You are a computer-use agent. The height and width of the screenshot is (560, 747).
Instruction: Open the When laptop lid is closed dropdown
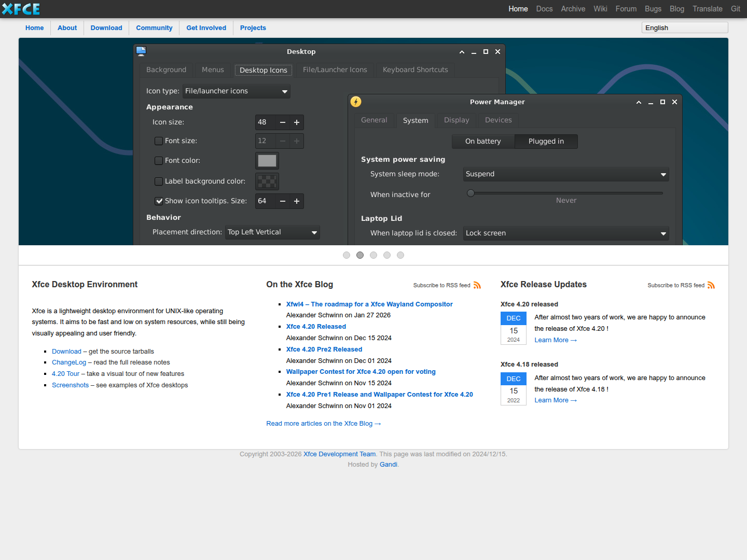point(566,233)
